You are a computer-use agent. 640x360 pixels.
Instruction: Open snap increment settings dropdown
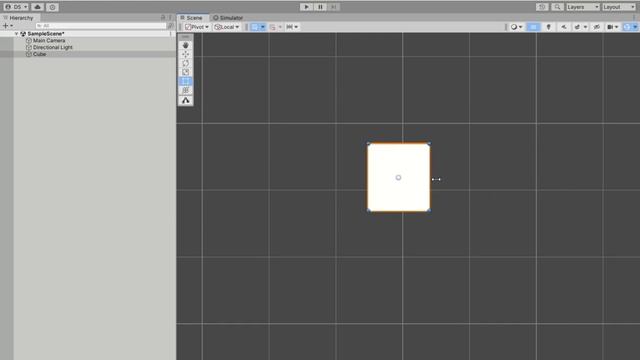[x=293, y=27]
